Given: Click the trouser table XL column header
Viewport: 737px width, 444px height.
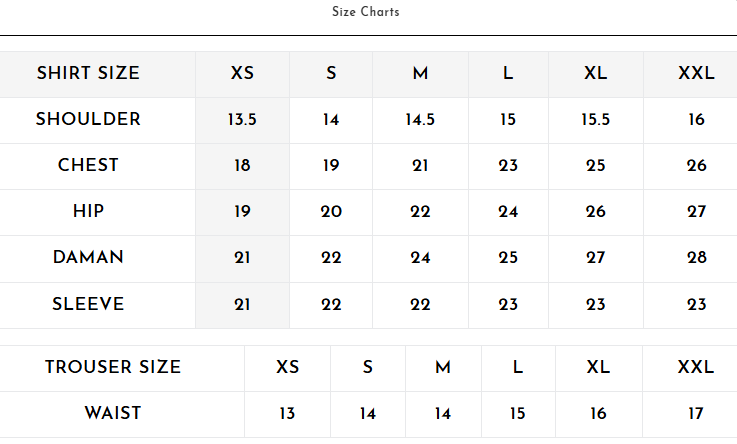Looking at the screenshot, I should pyautogui.click(x=598, y=367).
